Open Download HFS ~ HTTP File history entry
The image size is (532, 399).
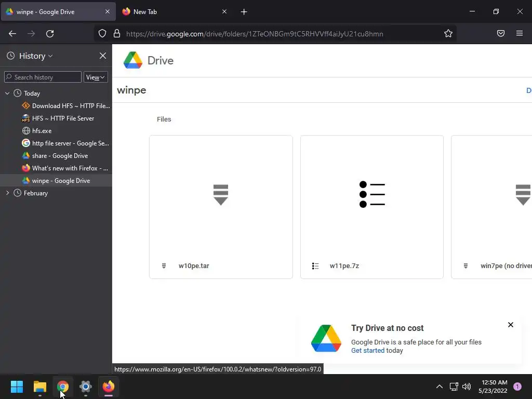(x=66, y=106)
